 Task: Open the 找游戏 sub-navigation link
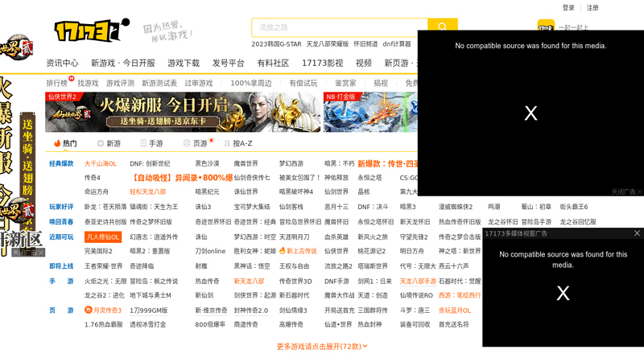[88, 83]
